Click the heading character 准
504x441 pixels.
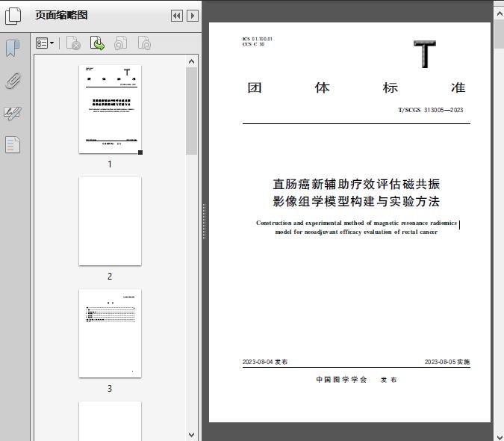point(458,87)
